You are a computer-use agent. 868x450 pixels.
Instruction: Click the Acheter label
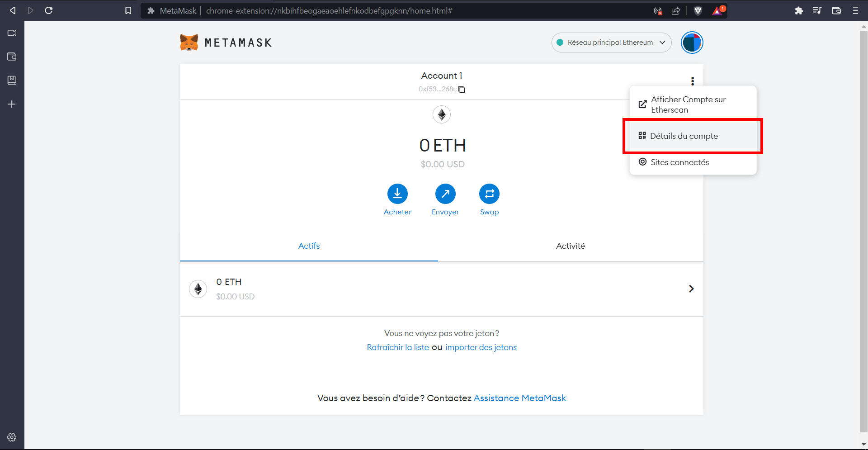(x=397, y=212)
